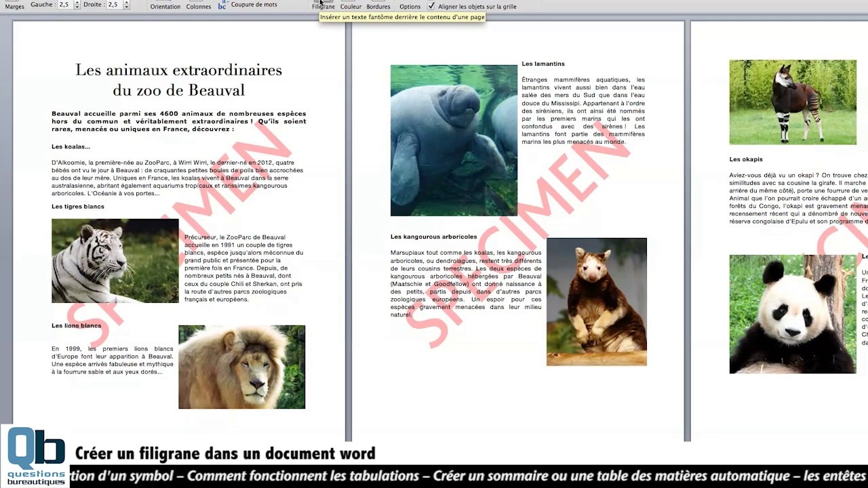Image resolution: width=868 pixels, height=488 pixels.
Task: Select the lion photo
Action: pos(242,367)
